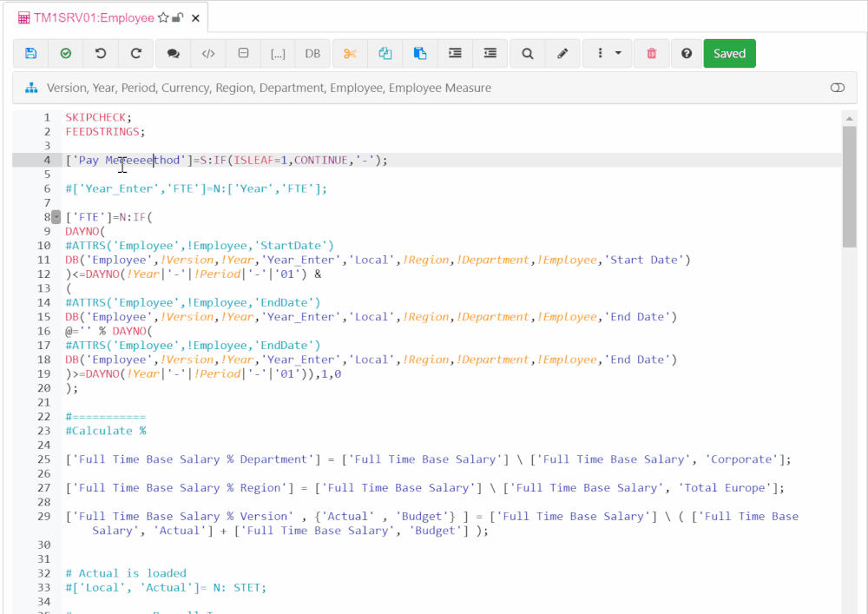868x614 pixels.
Task: Click the pencil edit button in the toolbar
Action: pyautogui.click(x=562, y=53)
